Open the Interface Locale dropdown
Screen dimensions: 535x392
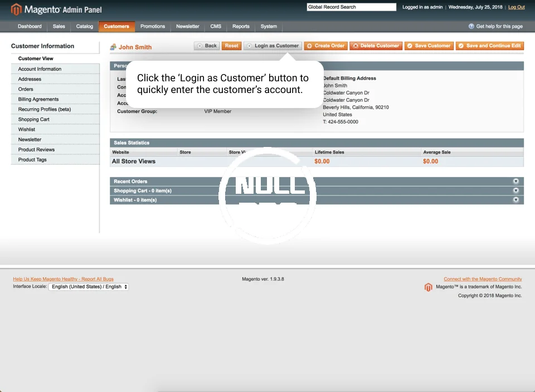point(89,287)
